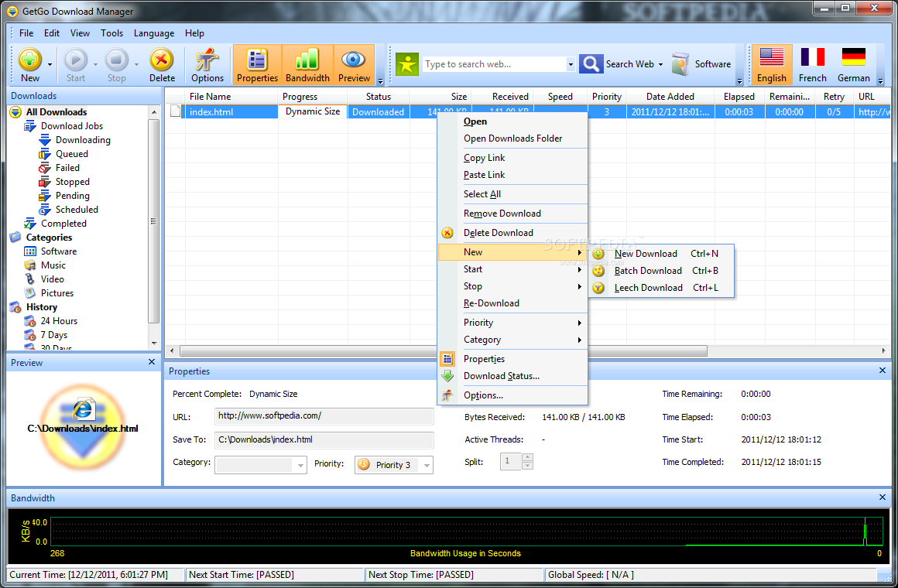Viewport: 898px width, 588px height.
Task: Choose Leech Download in the submenu
Action: coord(661,288)
